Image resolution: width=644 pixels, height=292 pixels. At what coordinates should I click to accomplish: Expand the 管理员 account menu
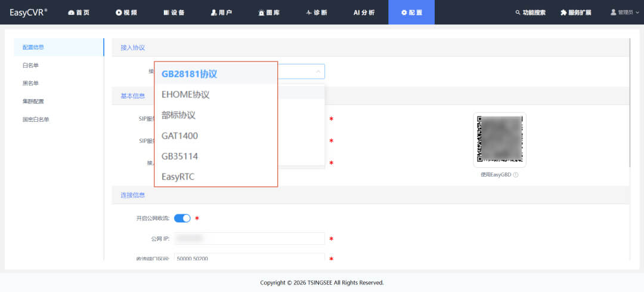(625, 13)
